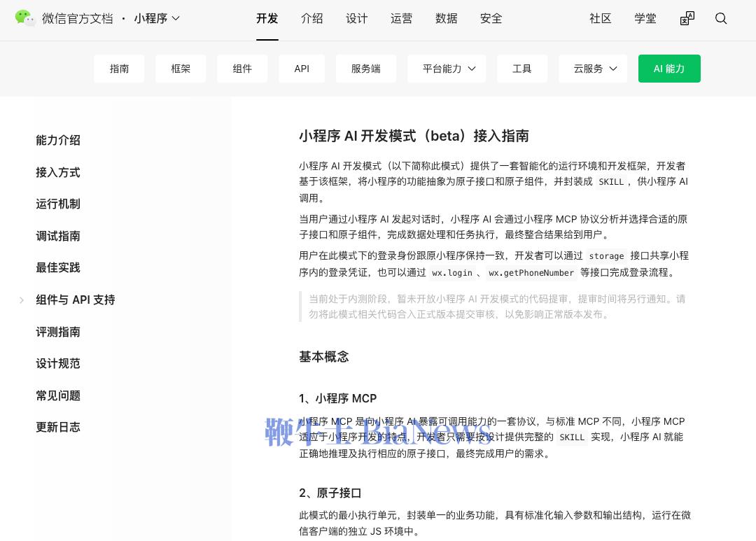The width and height of the screenshot is (756, 541).
Task: Click the 基本概念 section heading
Action: click(324, 357)
